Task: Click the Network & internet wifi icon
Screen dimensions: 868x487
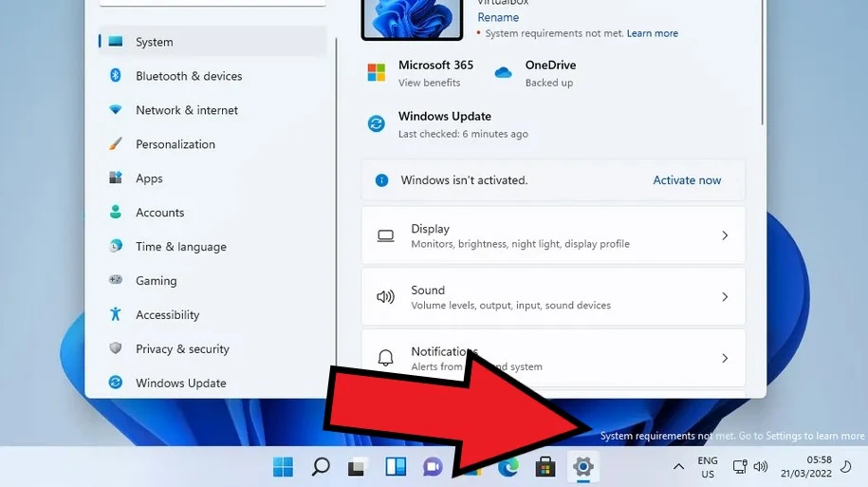Action: 115,110
